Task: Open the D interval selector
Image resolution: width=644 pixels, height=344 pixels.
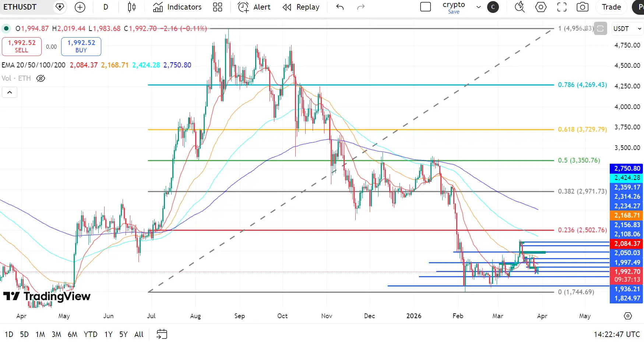Action: [106, 7]
